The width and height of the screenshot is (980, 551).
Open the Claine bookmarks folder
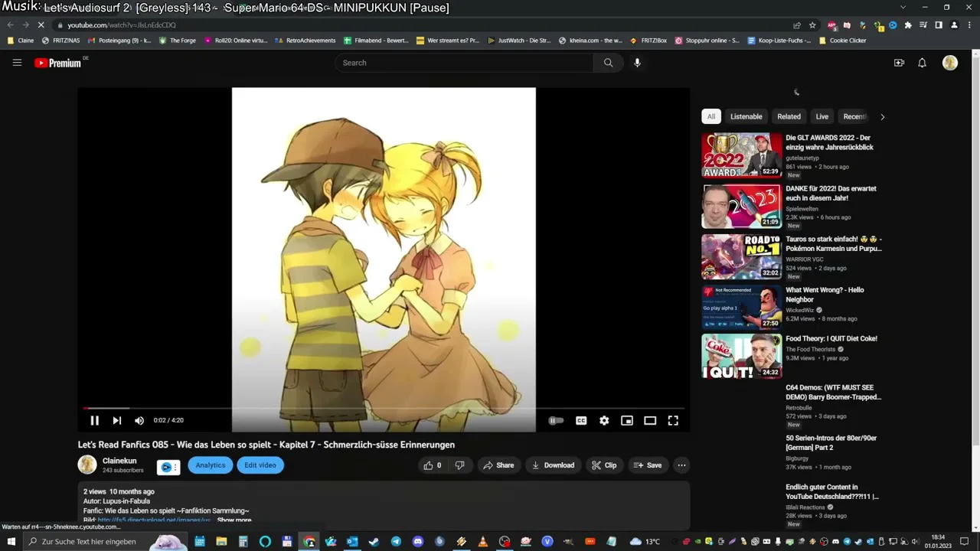click(21, 41)
